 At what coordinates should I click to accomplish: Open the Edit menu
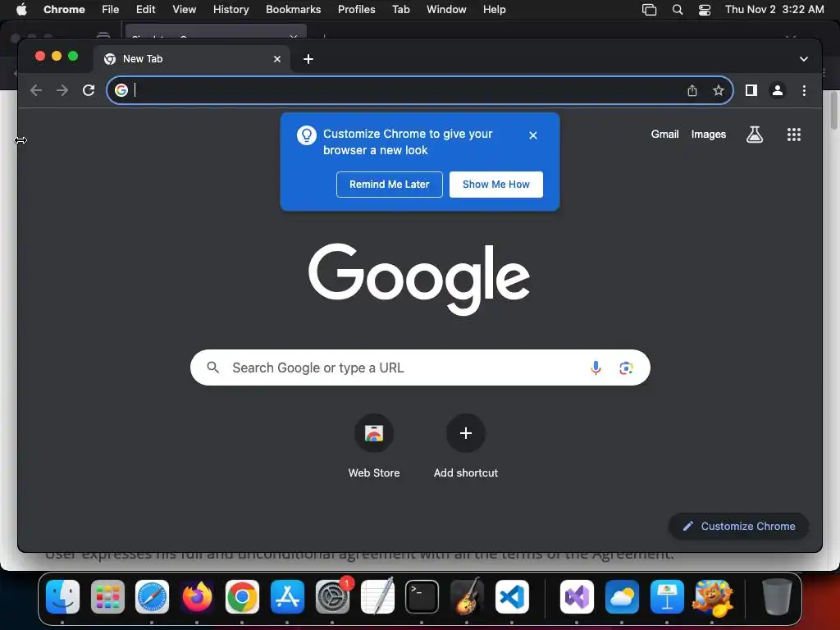(x=145, y=9)
